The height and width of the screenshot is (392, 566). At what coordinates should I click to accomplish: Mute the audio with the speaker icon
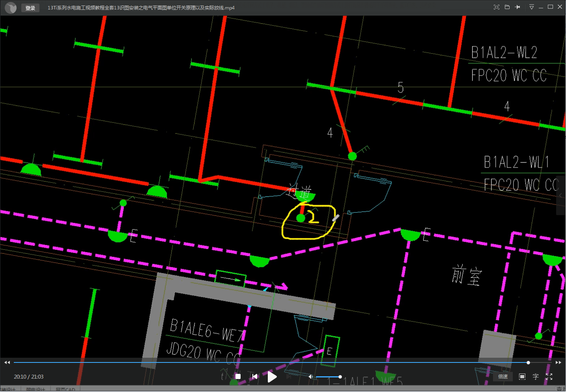click(x=311, y=377)
